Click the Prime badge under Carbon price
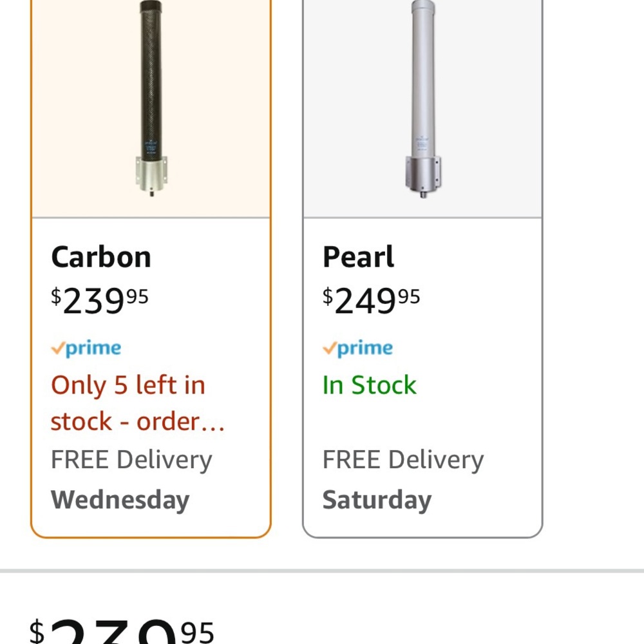Screen dimensions: 644x644 86,348
